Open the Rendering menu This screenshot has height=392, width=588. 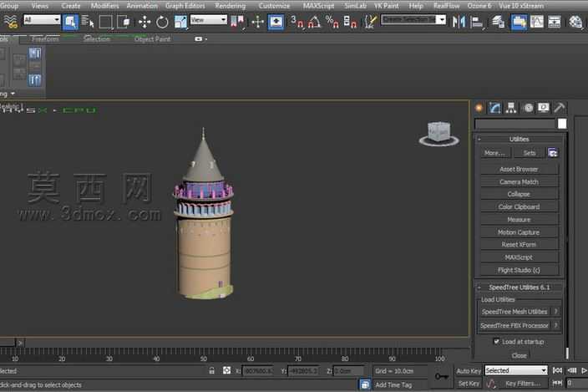pyautogui.click(x=231, y=6)
